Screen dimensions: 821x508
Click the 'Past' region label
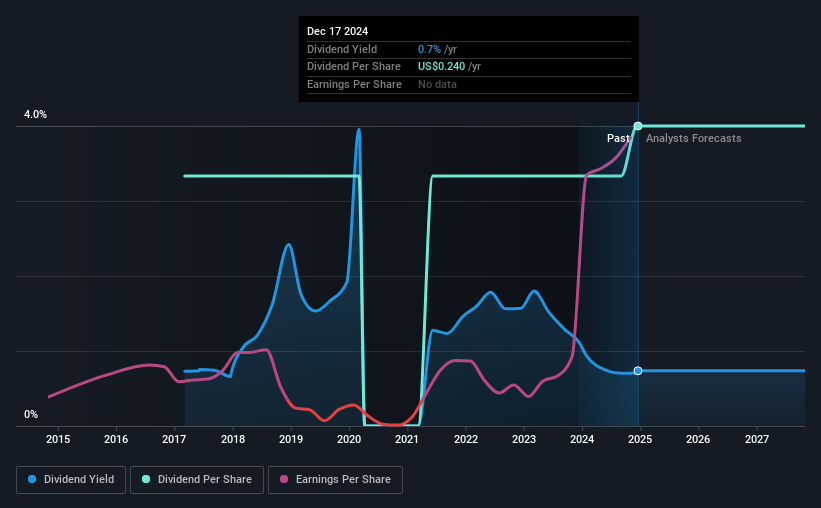pos(618,138)
